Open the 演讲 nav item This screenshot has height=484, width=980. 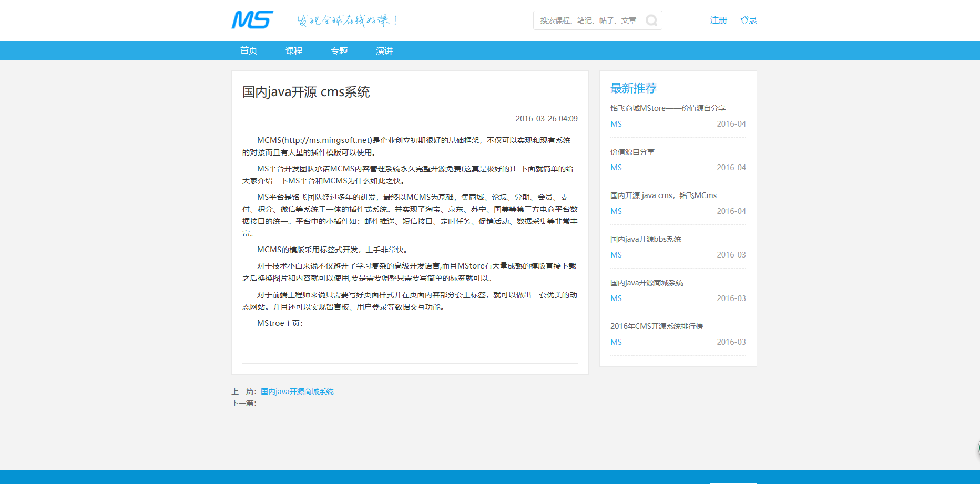click(384, 50)
